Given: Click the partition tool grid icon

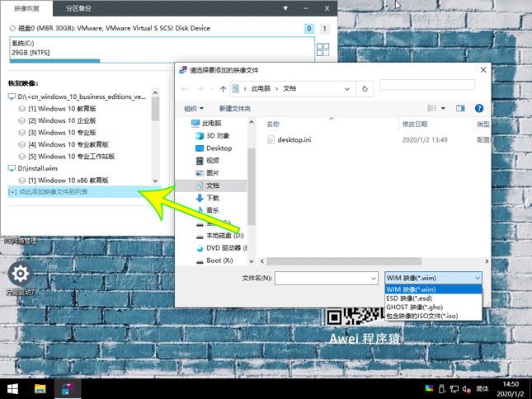Looking at the screenshot, I should [x=322, y=49].
